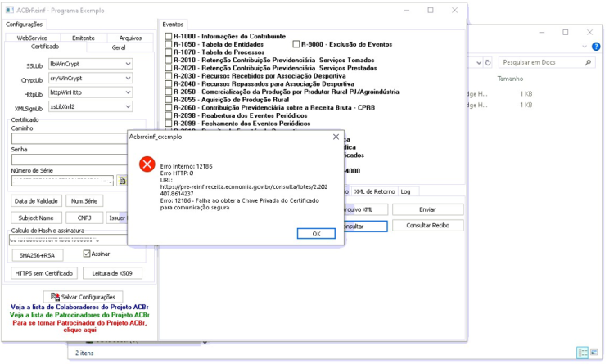Switch Explorer to large icons view
The image size is (614, 364).
pos(594,353)
